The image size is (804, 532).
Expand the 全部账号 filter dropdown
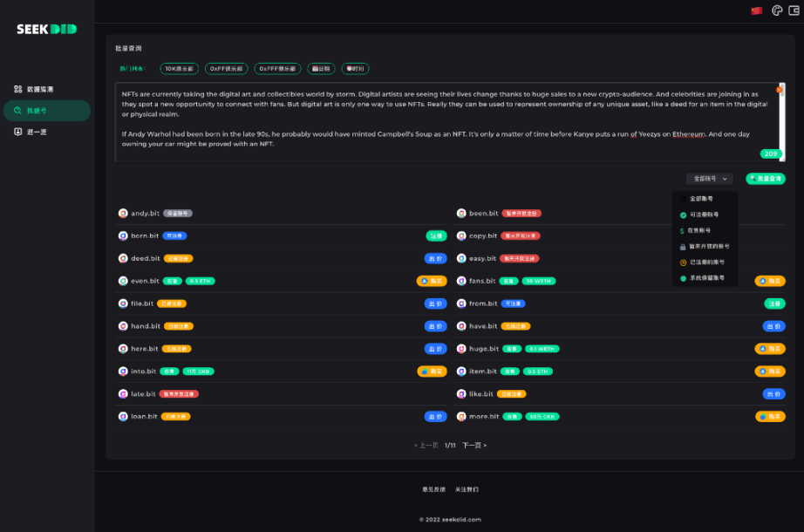pyautogui.click(x=710, y=179)
